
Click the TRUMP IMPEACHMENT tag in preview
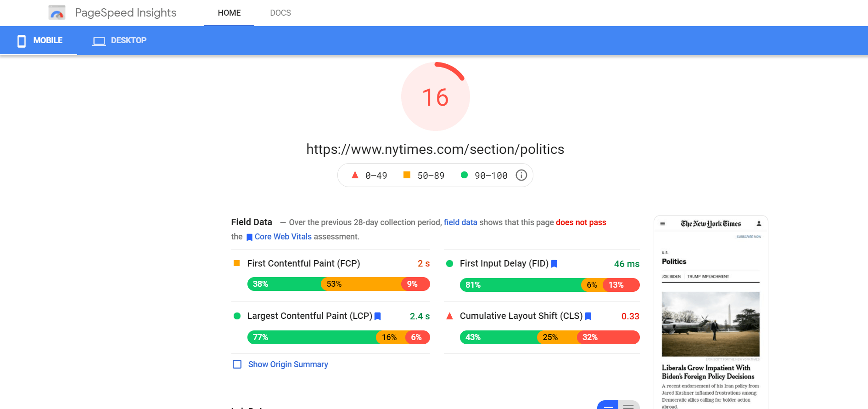point(708,277)
